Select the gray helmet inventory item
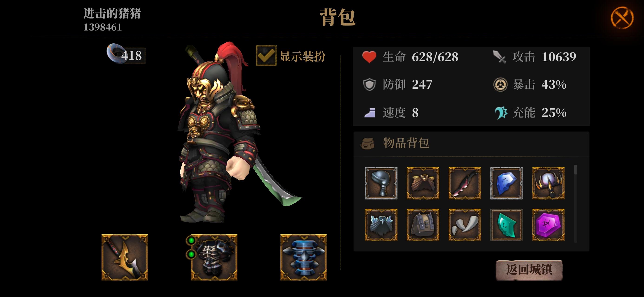 [x=381, y=183]
